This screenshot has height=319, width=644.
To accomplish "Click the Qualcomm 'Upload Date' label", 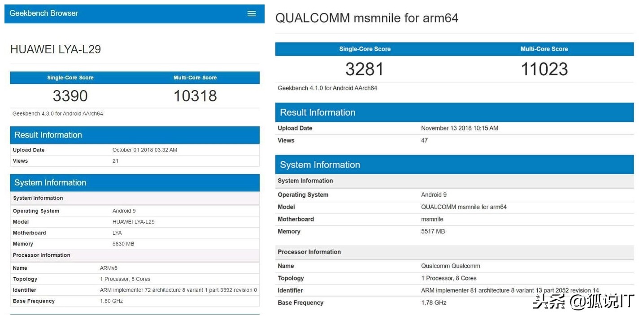I will point(295,128).
